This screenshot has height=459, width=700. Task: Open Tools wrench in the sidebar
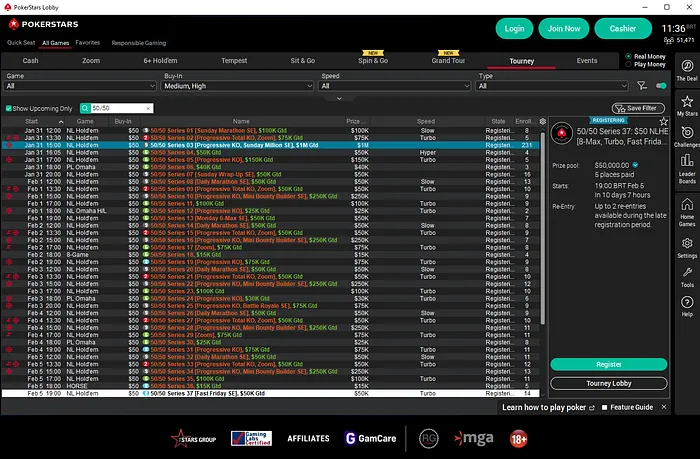pyautogui.click(x=687, y=277)
